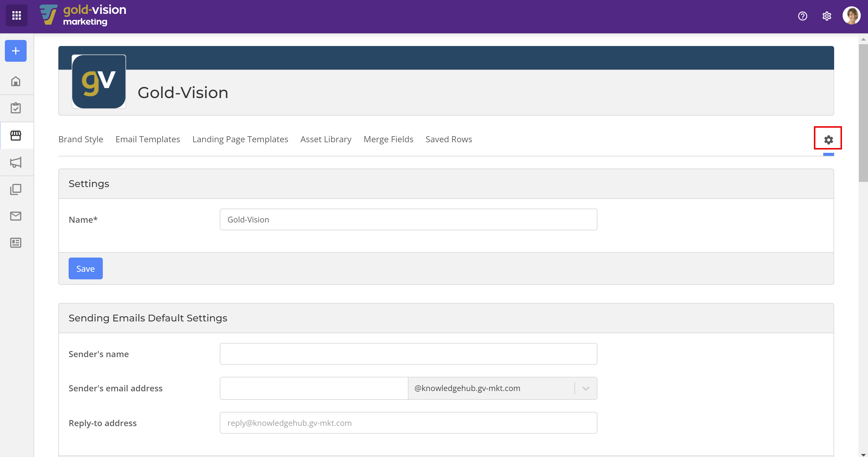Click the scrollbar down arrow

(x=863, y=454)
